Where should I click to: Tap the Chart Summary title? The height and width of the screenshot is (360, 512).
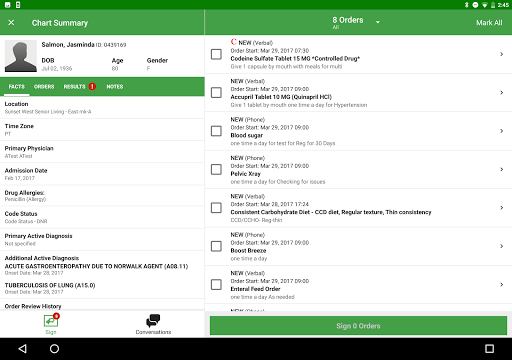tap(60, 23)
